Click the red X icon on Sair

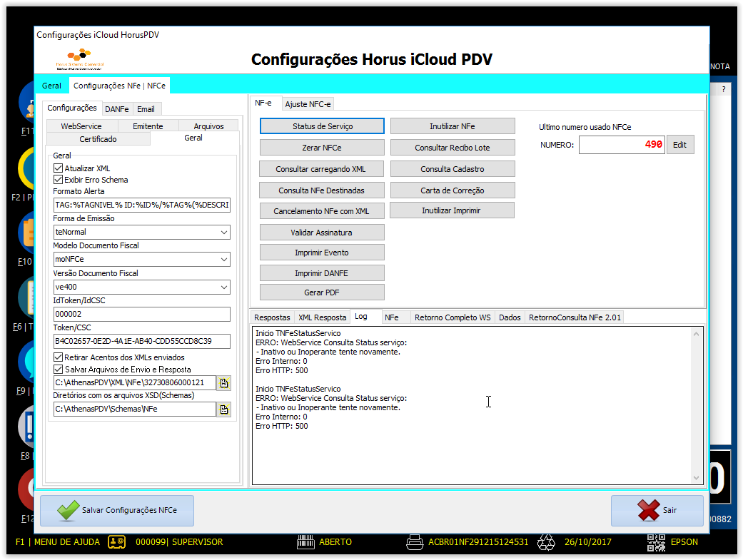(648, 510)
